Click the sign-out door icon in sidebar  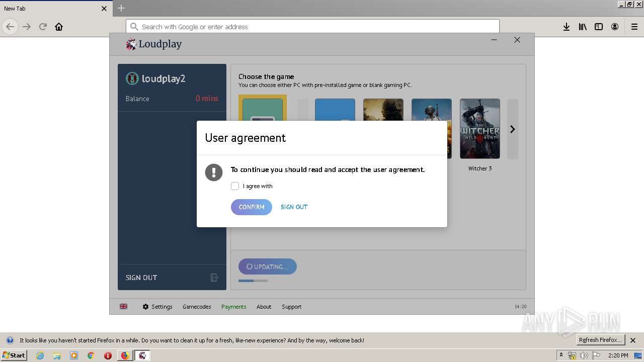coord(214,278)
